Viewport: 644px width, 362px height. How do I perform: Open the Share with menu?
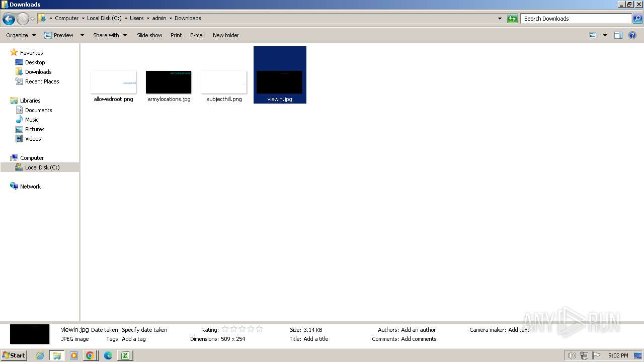[110, 35]
